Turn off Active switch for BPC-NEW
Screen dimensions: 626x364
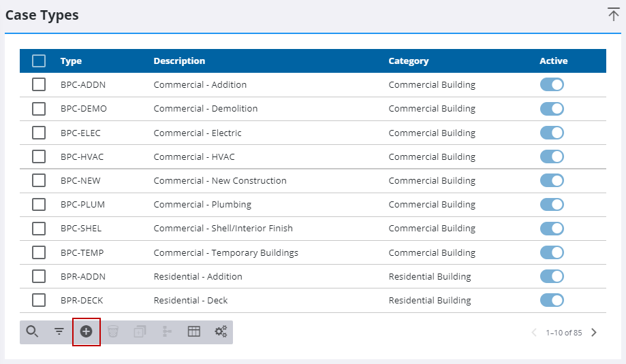pyautogui.click(x=552, y=181)
